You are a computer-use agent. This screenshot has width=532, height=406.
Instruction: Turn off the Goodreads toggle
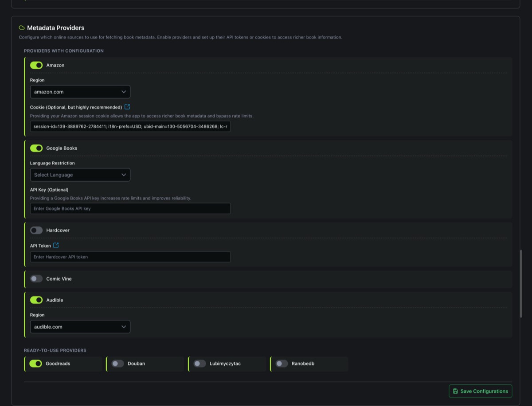36,363
